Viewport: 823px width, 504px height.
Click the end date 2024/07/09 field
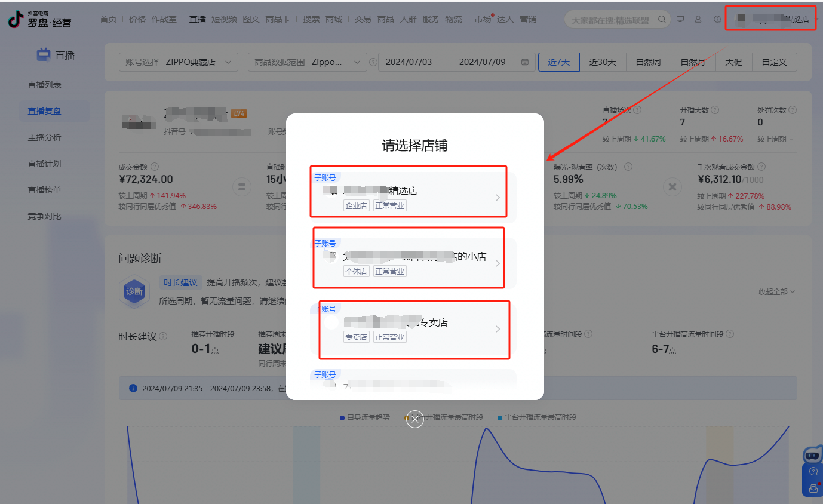[x=483, y=62]
